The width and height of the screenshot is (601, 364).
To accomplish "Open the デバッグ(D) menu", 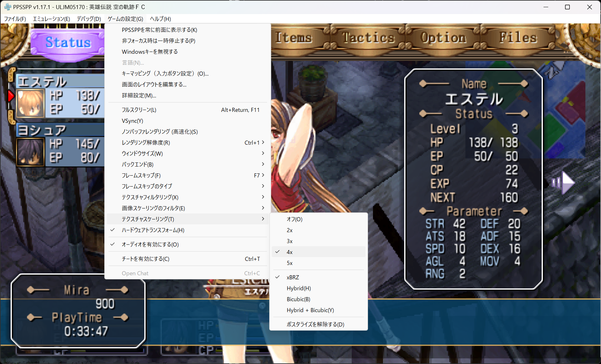I will pyautogui.click(x=89, y=19).
